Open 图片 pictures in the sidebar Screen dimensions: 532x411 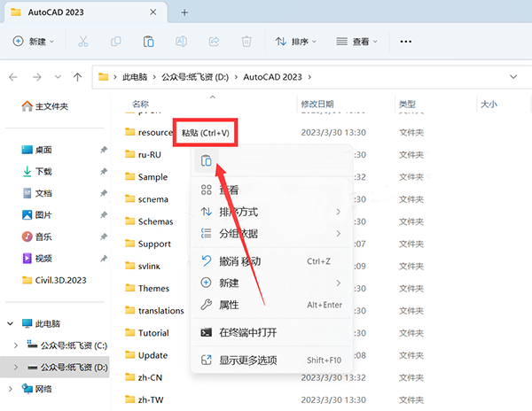(x=36, y=215)
